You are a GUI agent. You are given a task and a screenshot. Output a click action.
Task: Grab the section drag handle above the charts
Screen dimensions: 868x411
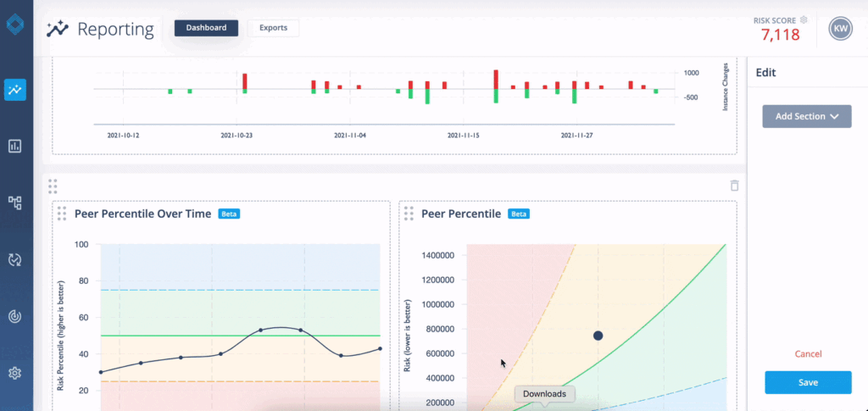[53, 186]
